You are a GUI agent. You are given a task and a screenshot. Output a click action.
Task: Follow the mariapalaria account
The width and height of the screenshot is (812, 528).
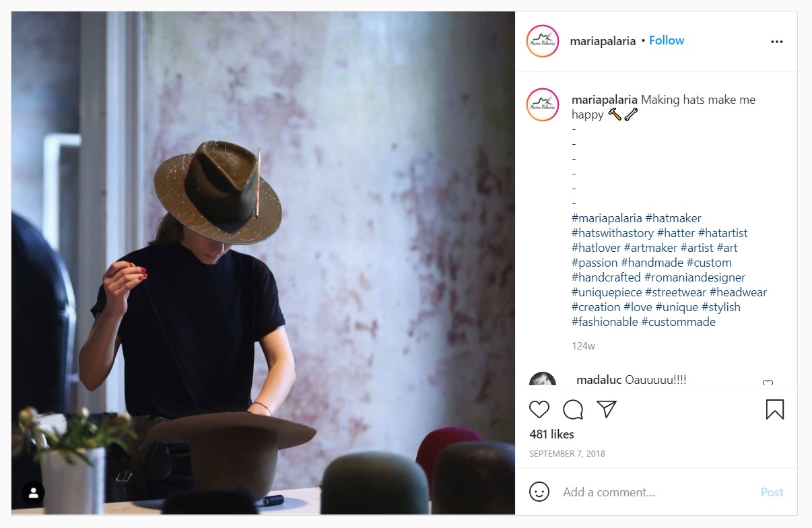point(667,40)
